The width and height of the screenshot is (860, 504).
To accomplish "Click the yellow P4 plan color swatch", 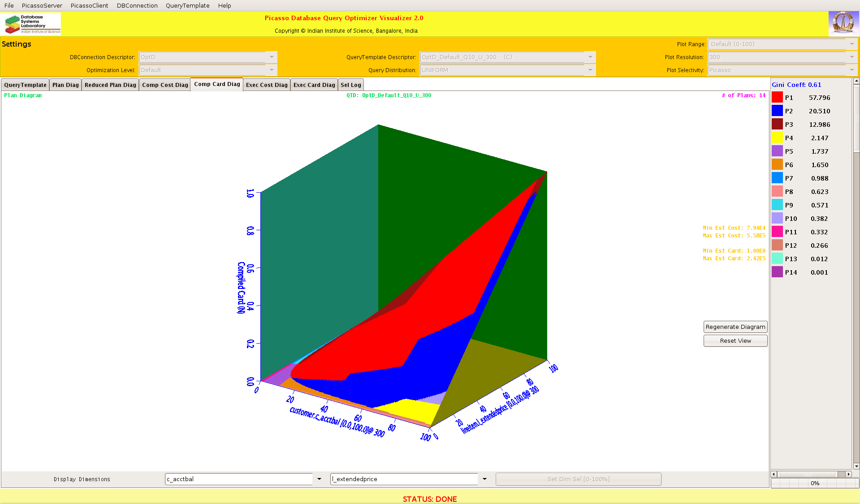I will click(x=777, y=138).
